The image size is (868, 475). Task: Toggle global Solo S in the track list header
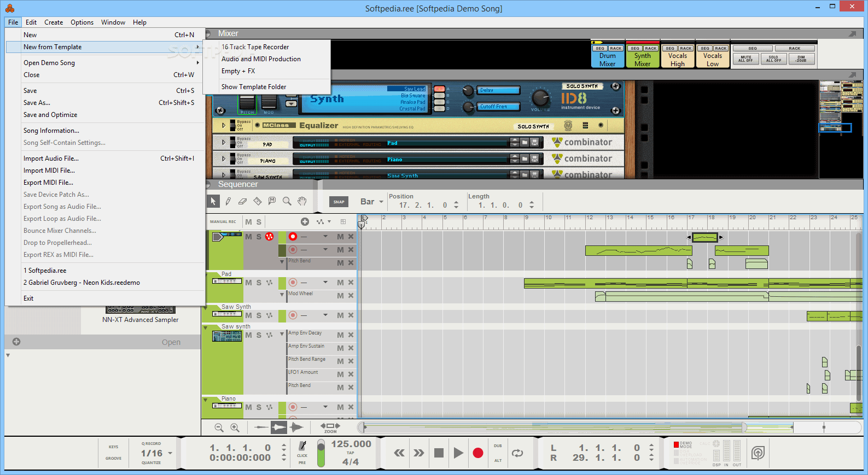pos(259,222)
